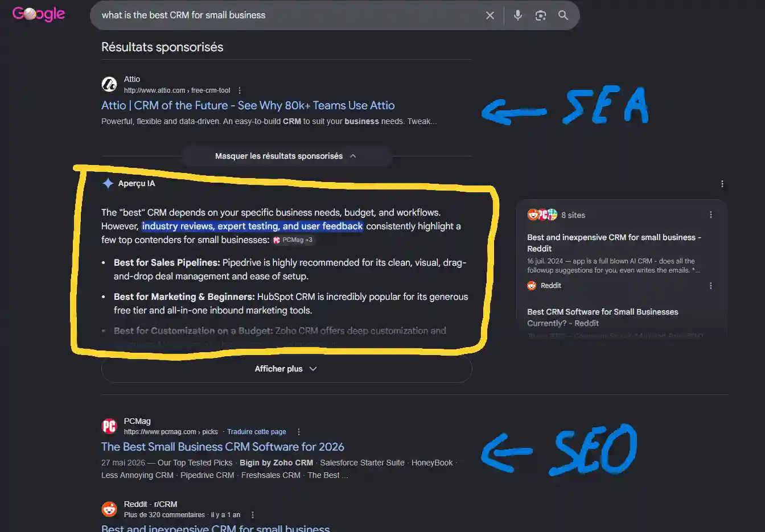Open three-dot menu on Reddit source row
Viewport: 765px width, 532px height.
click(710, 286)
